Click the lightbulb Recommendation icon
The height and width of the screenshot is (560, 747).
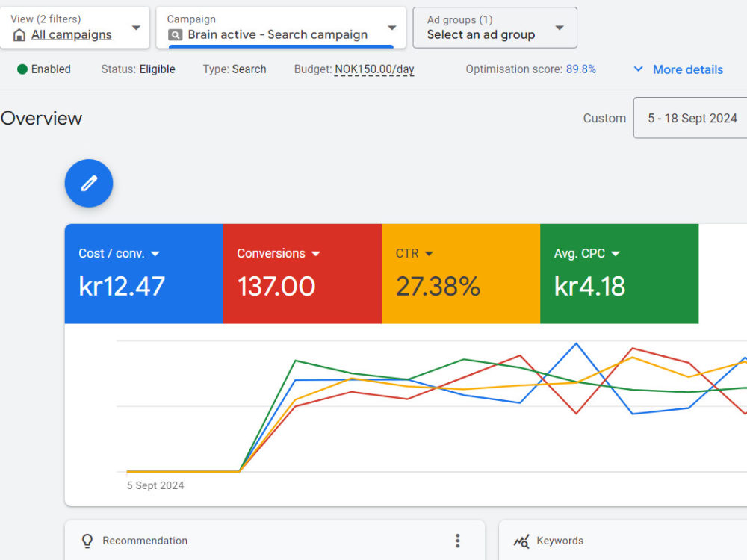click(87, 541)
